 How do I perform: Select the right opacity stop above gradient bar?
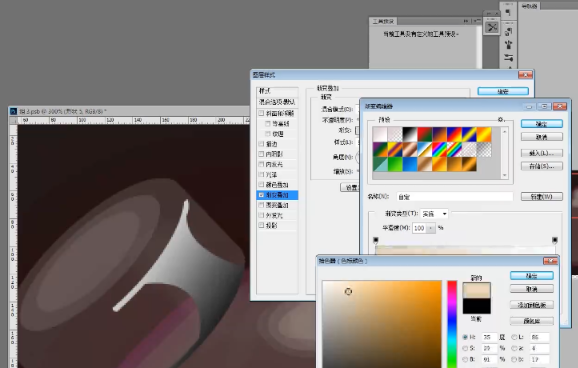[x=554, y=240]
